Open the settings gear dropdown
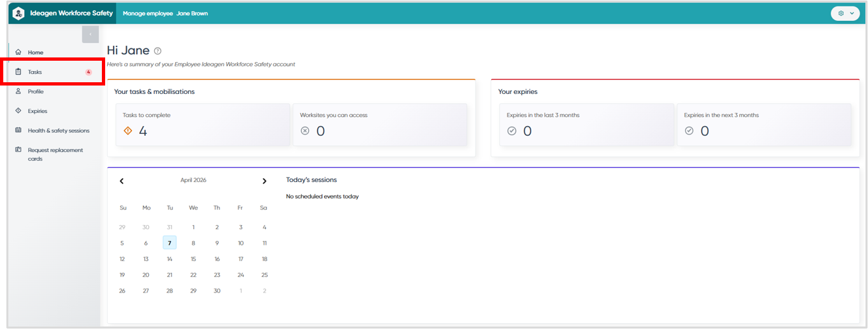Viewport: 868px width, 329px height. (845, 13)
